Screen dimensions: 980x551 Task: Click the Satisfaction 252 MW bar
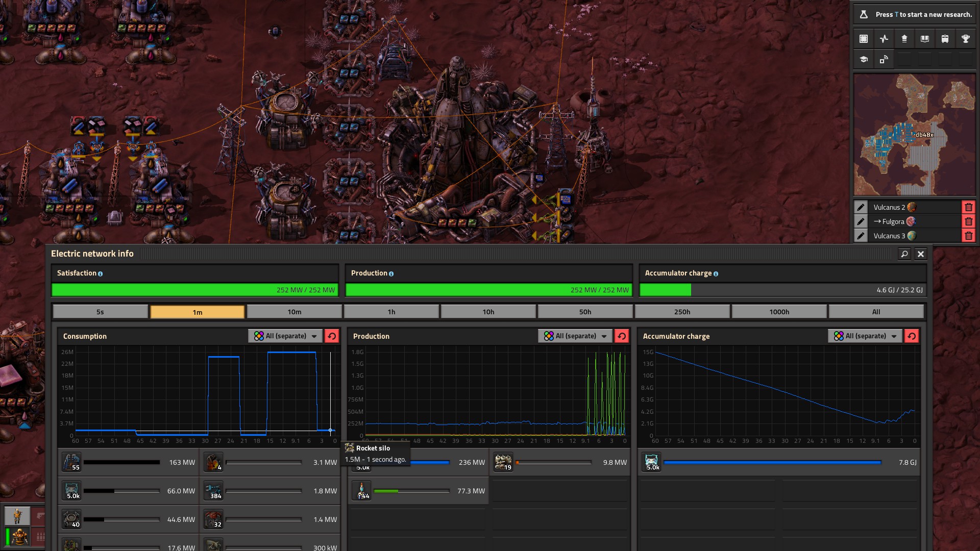point(194,290)
